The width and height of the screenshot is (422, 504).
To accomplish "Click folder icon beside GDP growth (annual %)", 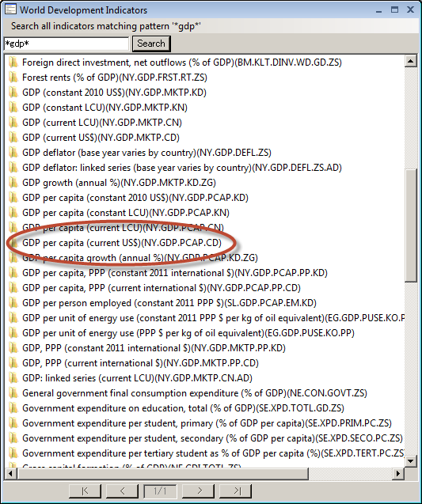I will [13, 183].
